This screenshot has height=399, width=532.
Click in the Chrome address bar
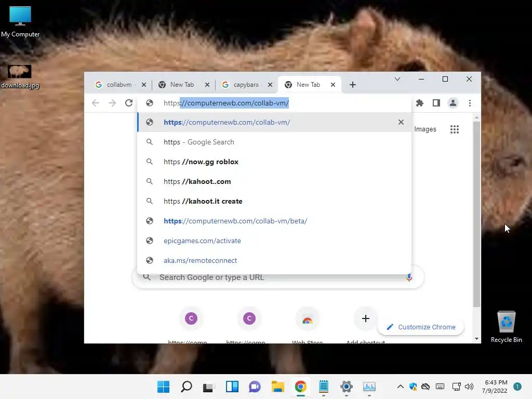[x=274, y=103]
